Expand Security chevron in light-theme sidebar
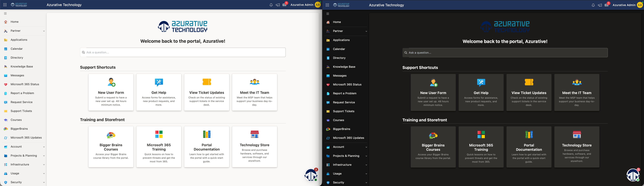The height and width of the screenshot is (186, 644). 44,183
